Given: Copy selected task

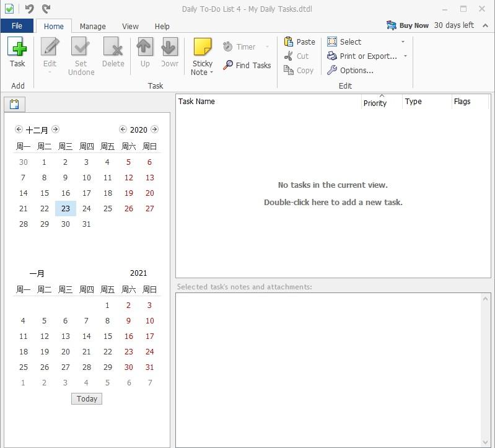Looking at the screenshot, I should tap(299, 70).
